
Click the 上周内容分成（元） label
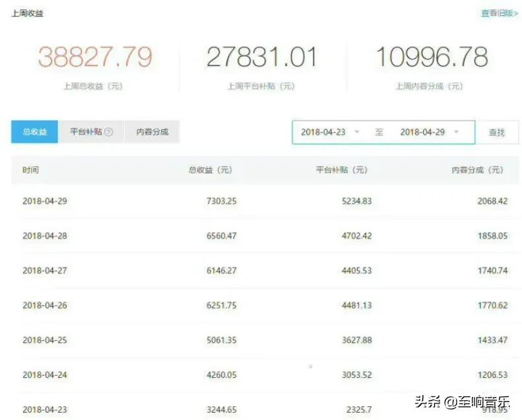pyautogui.click(x=429, y=86)
